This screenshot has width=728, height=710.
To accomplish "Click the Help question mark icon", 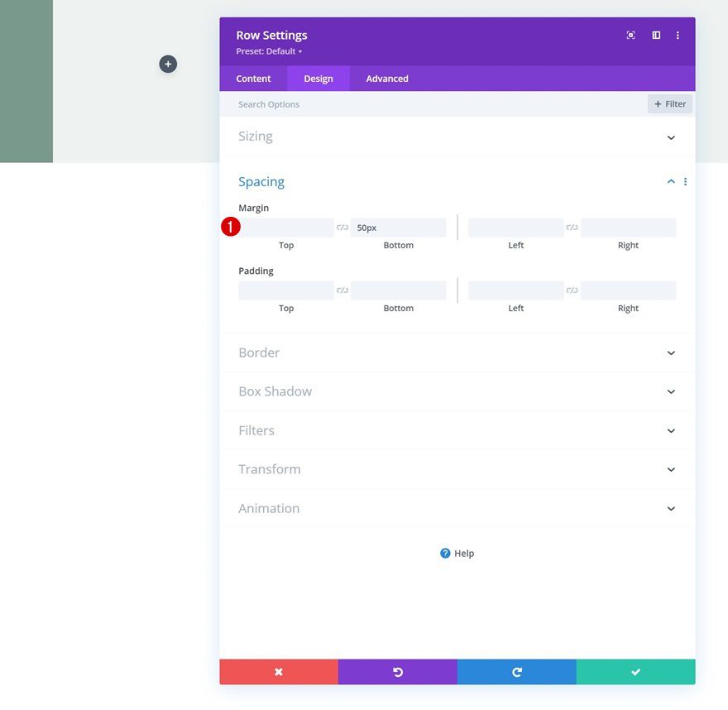I will pyautogui.click(x=445, y=553).
